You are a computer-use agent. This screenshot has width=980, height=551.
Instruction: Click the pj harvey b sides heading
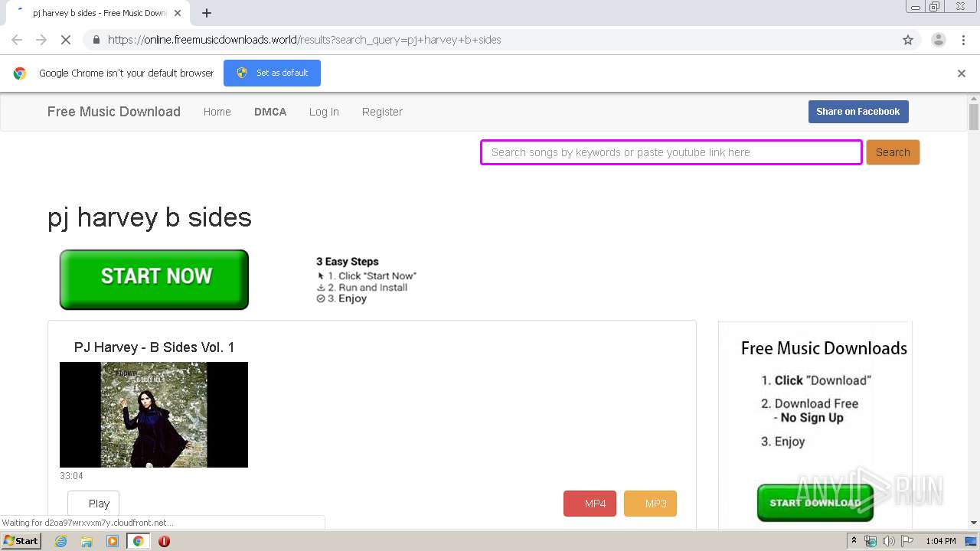click(x=149, y=217)
